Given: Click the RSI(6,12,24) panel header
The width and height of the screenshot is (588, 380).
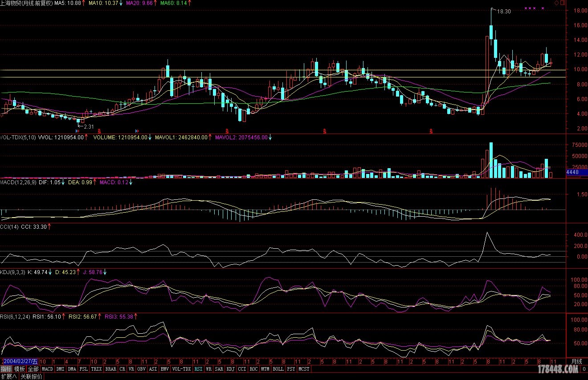Looking at the screenshot, I should 16,316.
